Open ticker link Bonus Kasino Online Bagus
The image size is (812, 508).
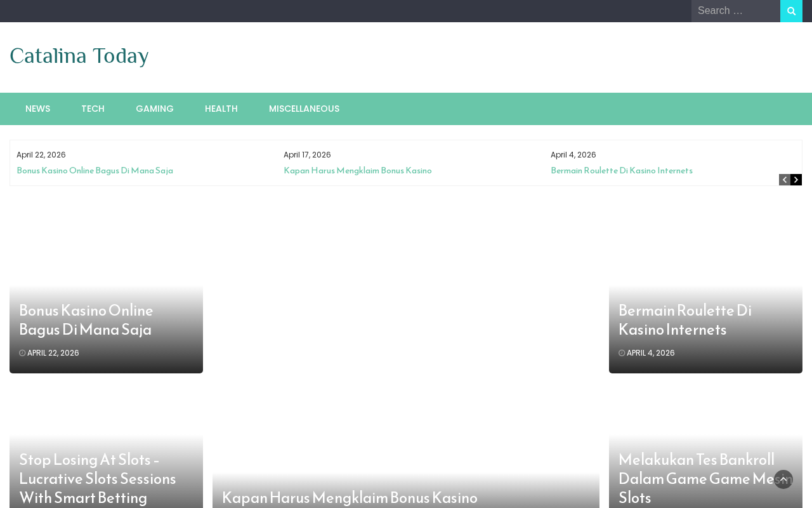pyautogui.click(x=95, y=171)
